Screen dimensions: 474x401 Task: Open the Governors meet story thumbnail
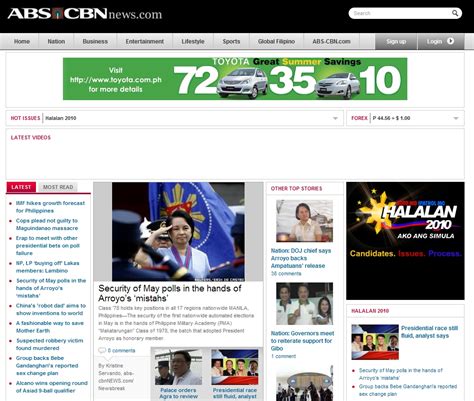tap(304, 304)
